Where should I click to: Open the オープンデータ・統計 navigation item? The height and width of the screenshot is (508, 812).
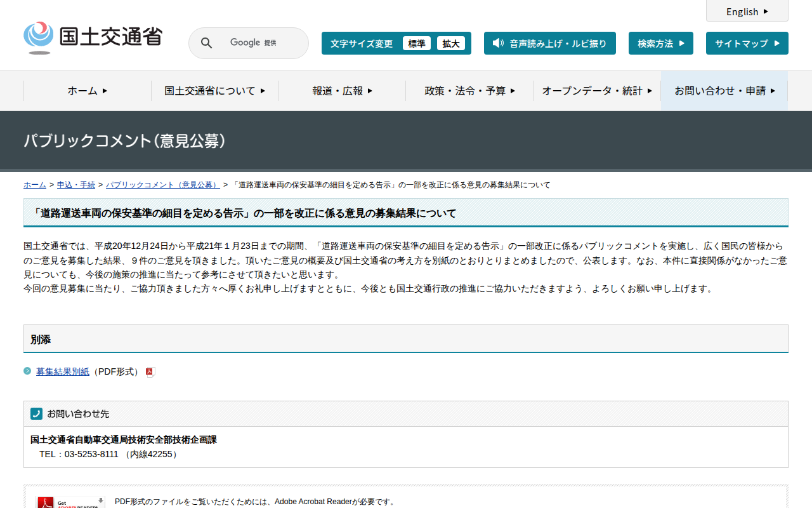pos(596,91)
